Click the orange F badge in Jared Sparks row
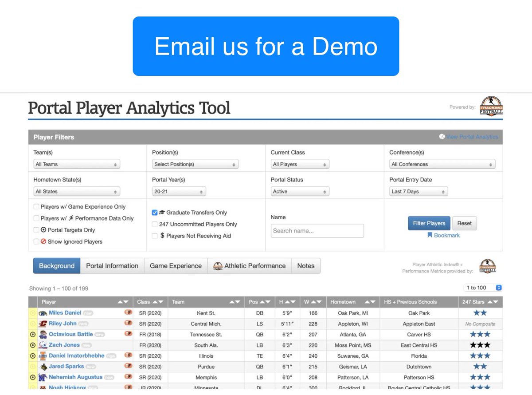 pos(129,366)
